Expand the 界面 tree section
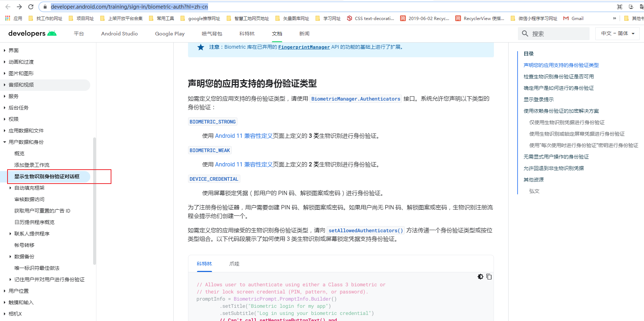The image size is (644, 321). point(5,50)
